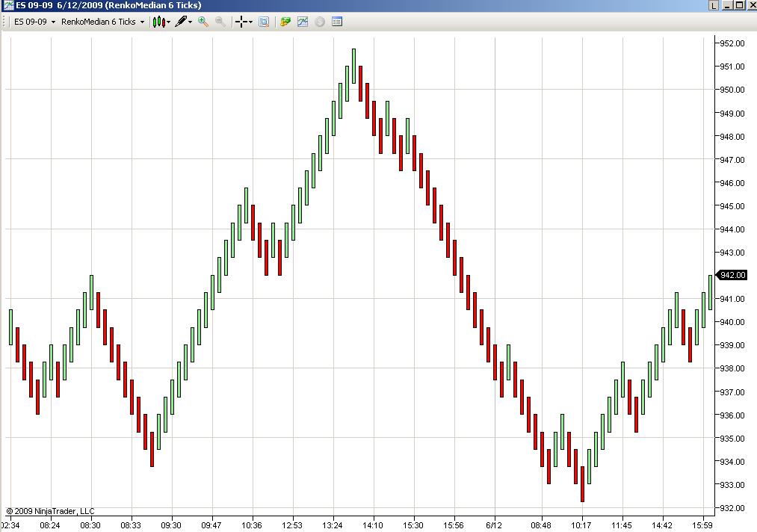Click the 09:30 time axis label
This screenshot has height=532, width=757.
(171, 525)
